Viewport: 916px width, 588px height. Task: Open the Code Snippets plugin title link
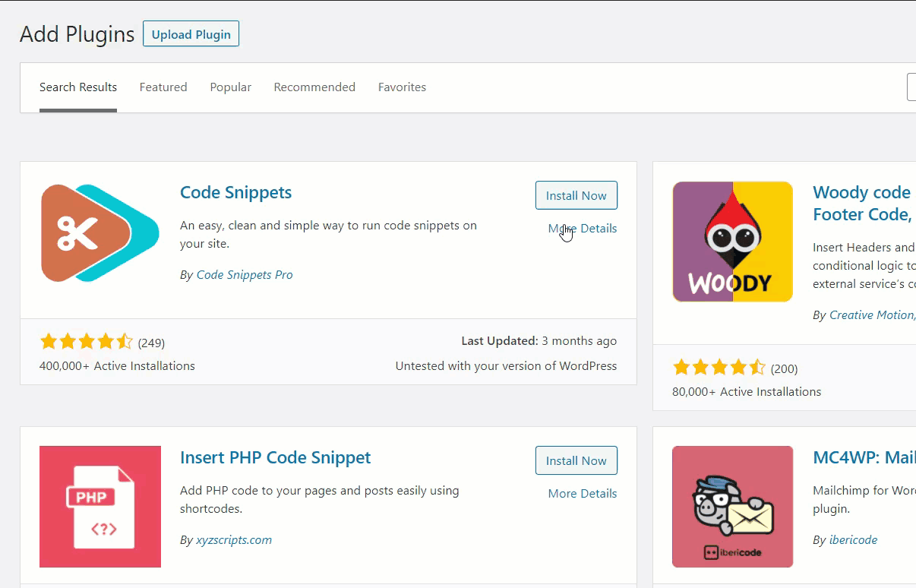tap(235, 192)
